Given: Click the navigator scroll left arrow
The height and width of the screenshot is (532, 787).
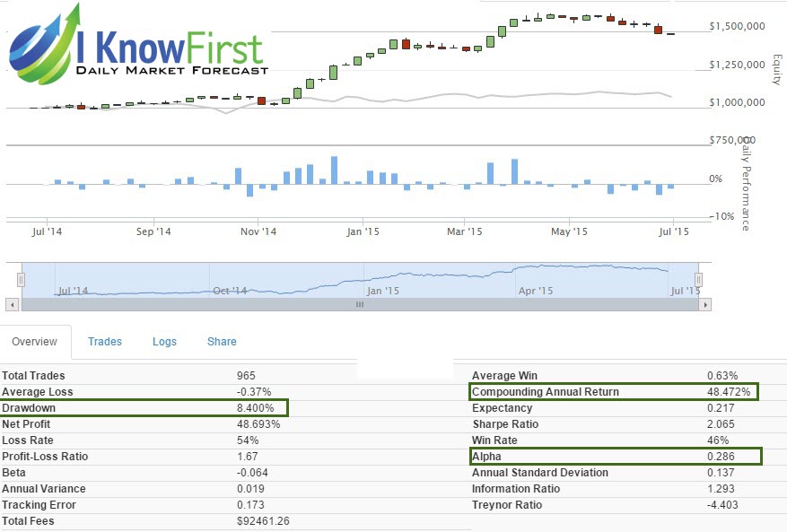Looking at the screenshot, I should coord(13,305).
